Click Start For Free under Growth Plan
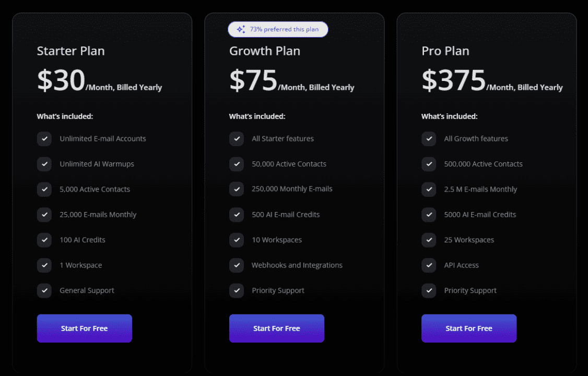 [276, 328]
